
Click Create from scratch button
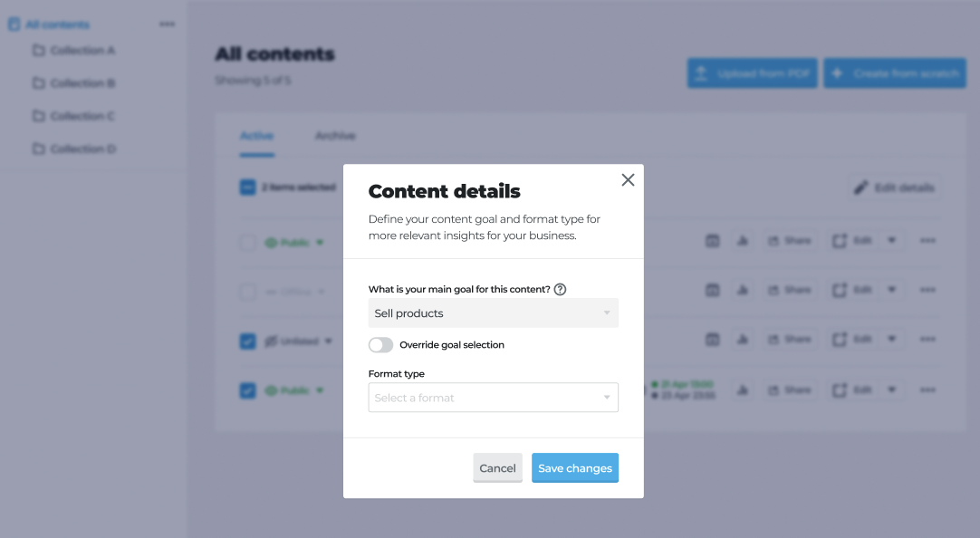click(895, 73)
